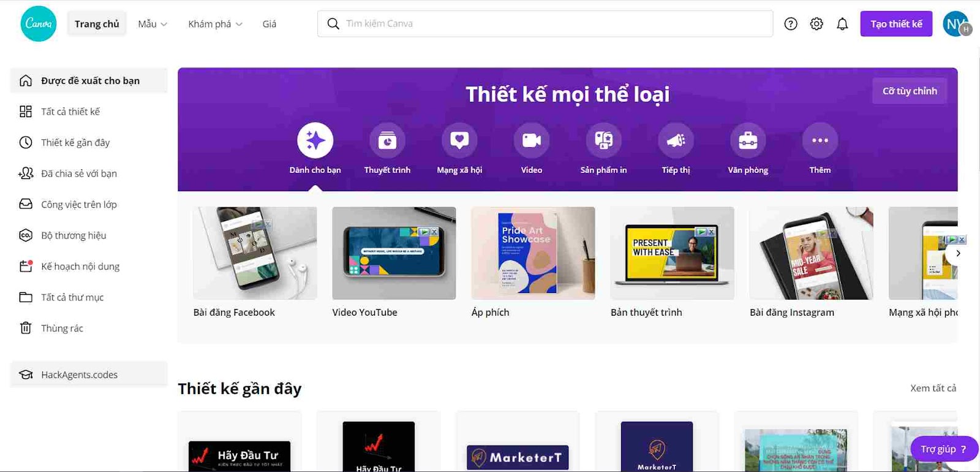980x472 pixels.
Task: Click the Tìm kiếm Canva search field
Action: point(545,24)
